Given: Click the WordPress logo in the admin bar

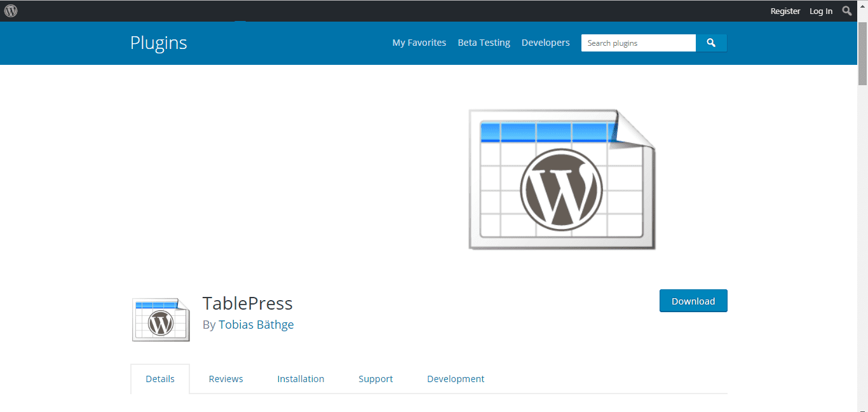Looking at the screenshot, I should pyautogui.click(x=10, y=10).
